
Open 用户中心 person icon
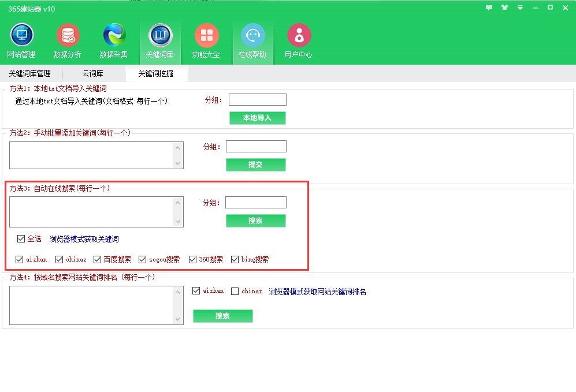pos(299,35)
